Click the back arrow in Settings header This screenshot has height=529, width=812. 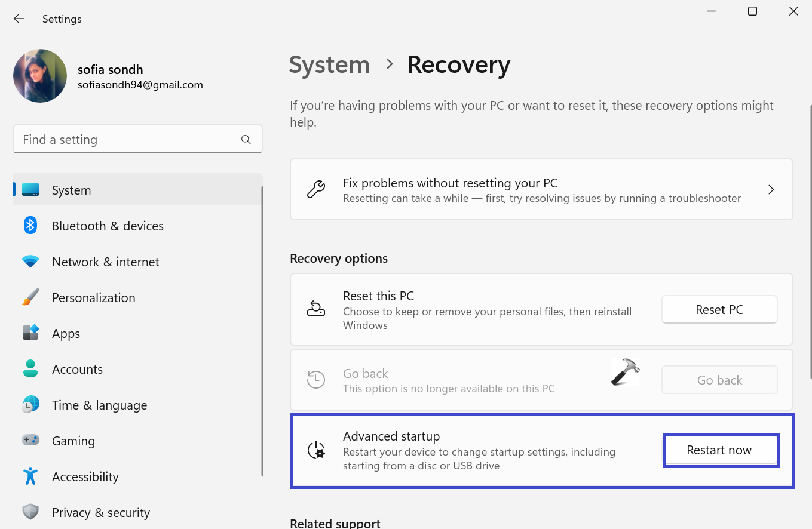19,19
